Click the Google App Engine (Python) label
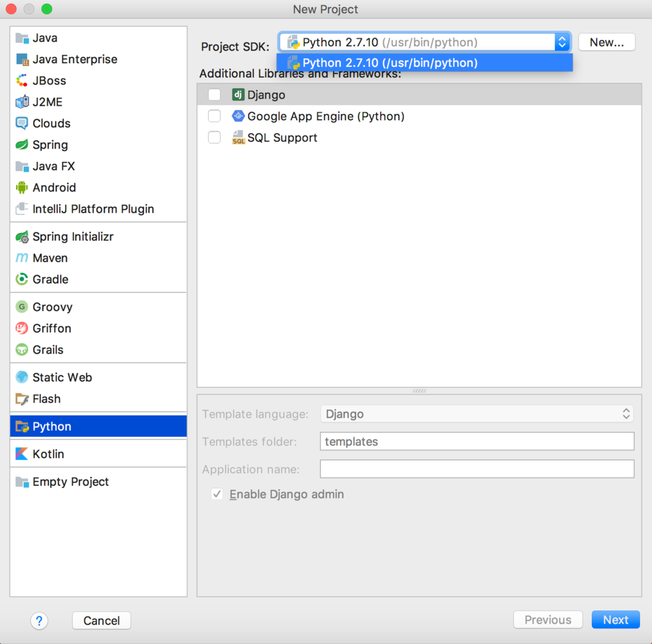The height and width of the screenshot is (644, 652). [x=326, y=117]
